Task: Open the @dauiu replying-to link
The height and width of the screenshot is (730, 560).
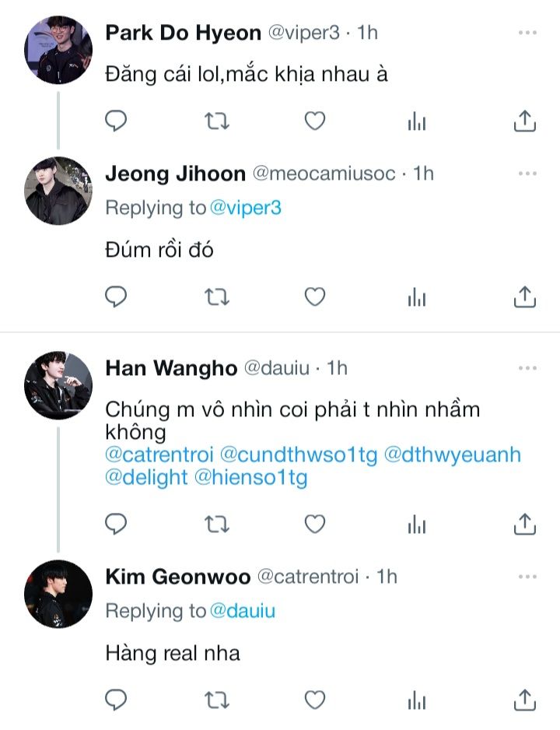Action: pos(242,612)
